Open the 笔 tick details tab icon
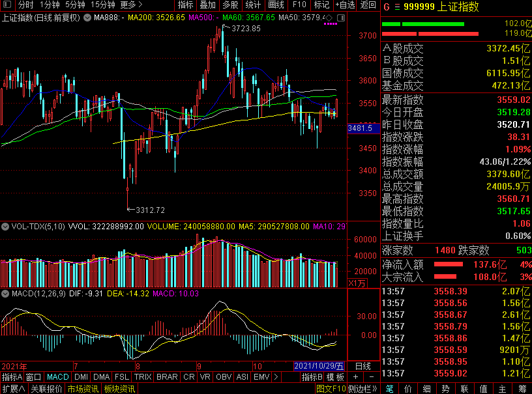This screenshot has width=532, height=394. (x=389, y=389)
